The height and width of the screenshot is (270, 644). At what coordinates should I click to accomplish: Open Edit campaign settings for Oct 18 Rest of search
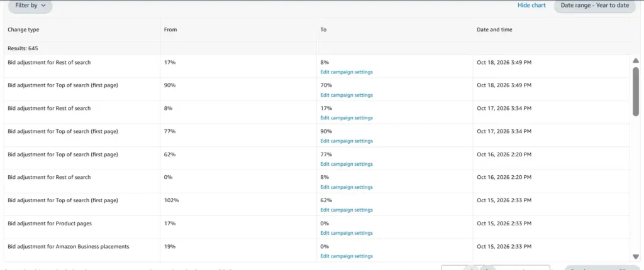click(x=347, y=72)
